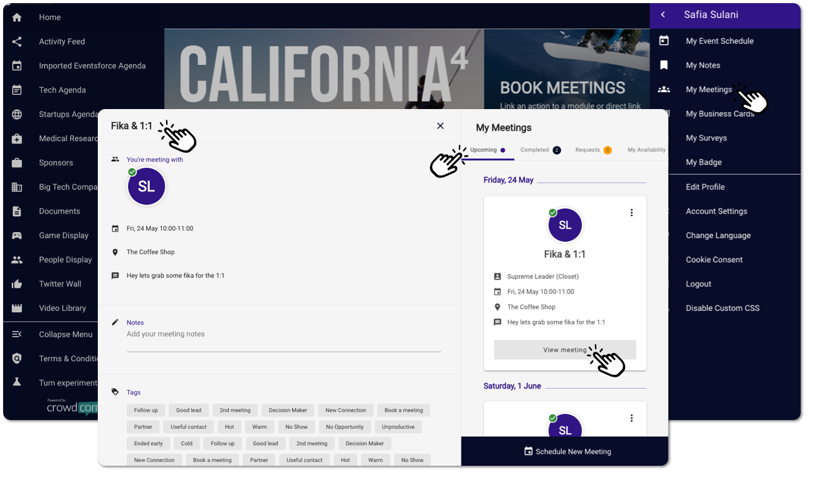Click the pencil icon beside Notes
The width and height of the screenshot is (827, 504).
(115, 322)
